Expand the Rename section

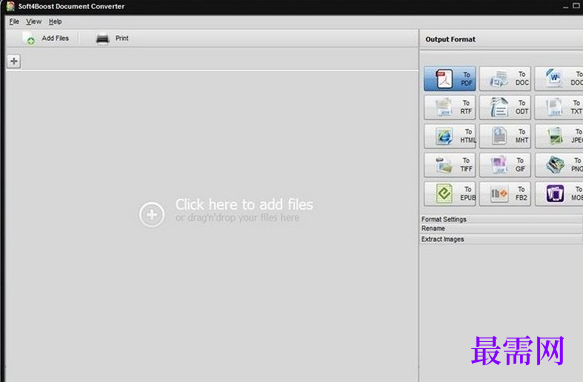(501, 228)
